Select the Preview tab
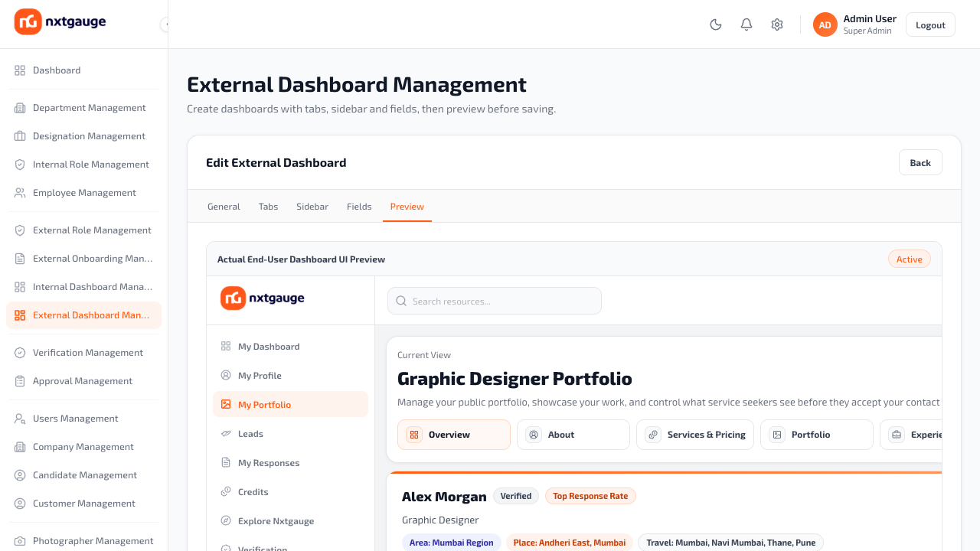Viewport: 980px width, 551px height. (x=407, y=207)
